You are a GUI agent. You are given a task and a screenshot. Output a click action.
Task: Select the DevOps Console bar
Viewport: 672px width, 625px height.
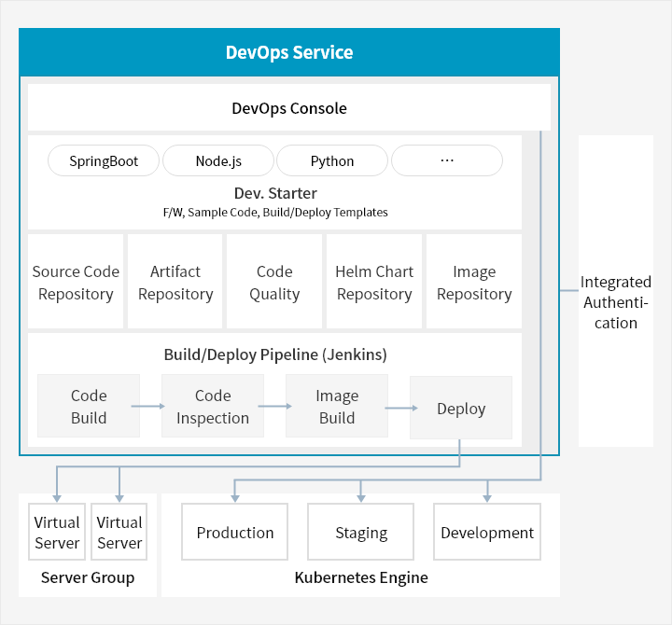click(x=289, y=108)
